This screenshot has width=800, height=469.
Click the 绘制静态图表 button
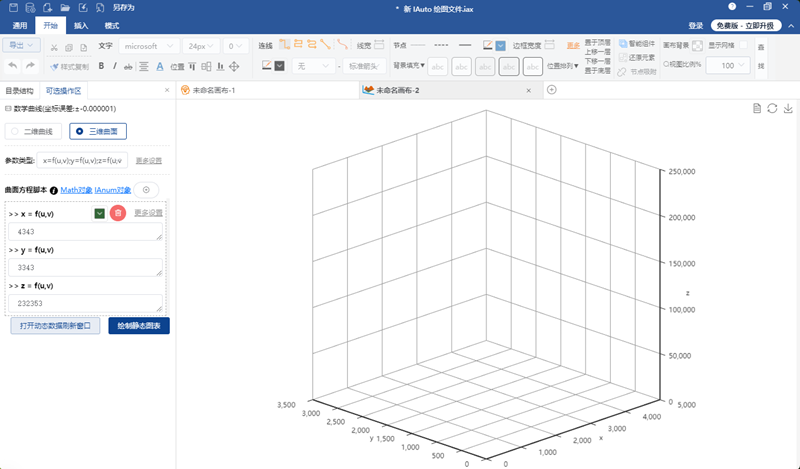pos(139,326)
